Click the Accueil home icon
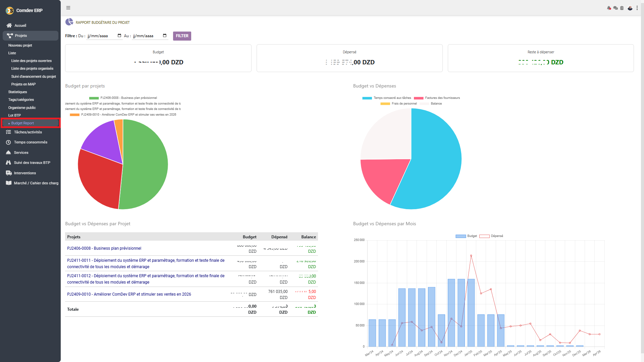The image size is (644, 362). [x=9, y=25]
